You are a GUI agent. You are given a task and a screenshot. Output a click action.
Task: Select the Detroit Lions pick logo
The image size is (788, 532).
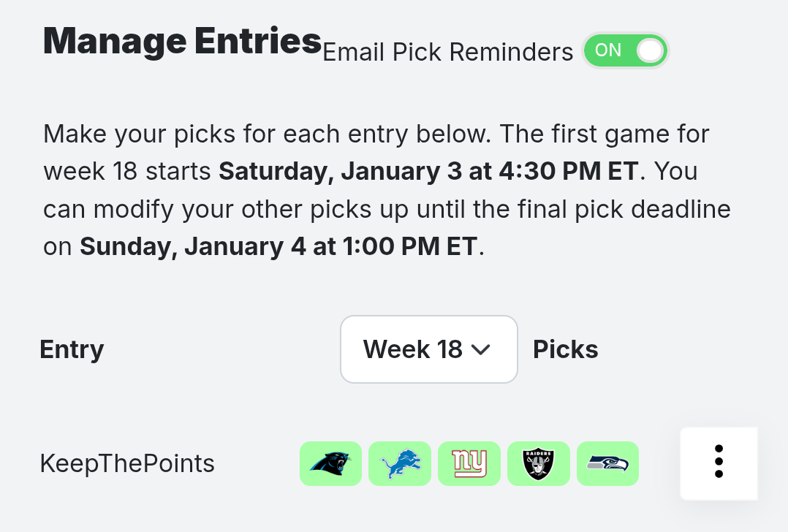click(x=399, y=463)
